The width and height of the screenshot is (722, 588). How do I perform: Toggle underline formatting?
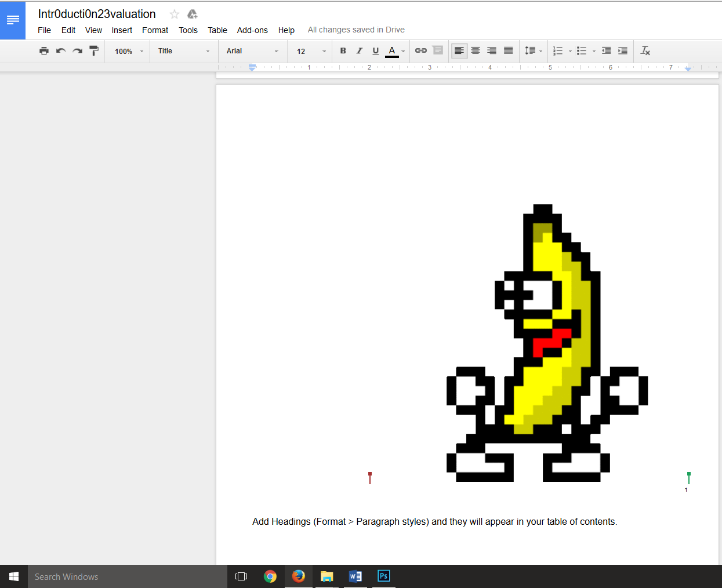coord(376,51)
